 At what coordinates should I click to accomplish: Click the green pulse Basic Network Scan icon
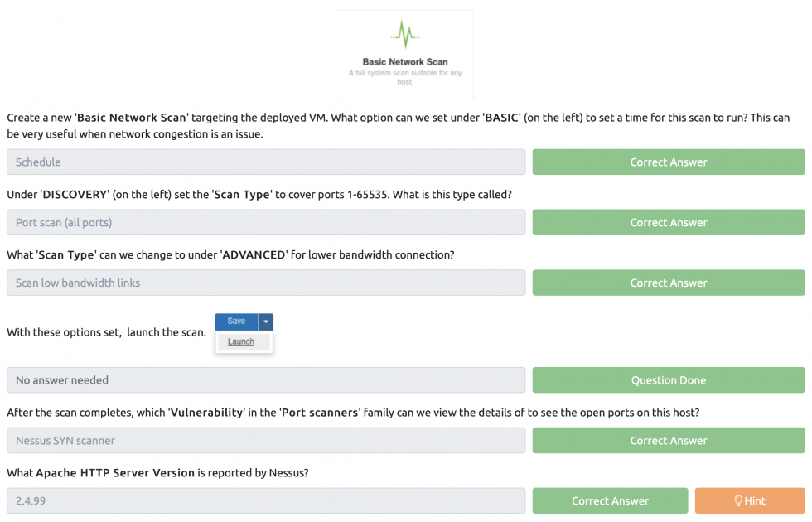click(x=404, y=35)
